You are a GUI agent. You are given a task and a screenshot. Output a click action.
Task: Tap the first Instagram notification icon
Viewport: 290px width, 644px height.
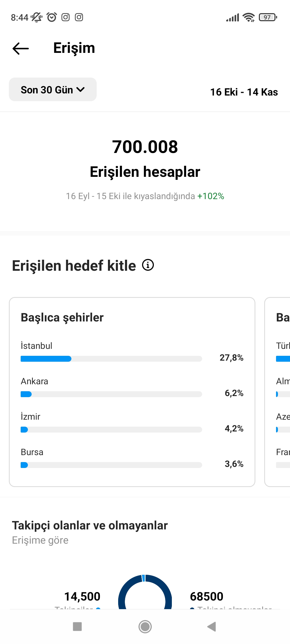(66, 17)
